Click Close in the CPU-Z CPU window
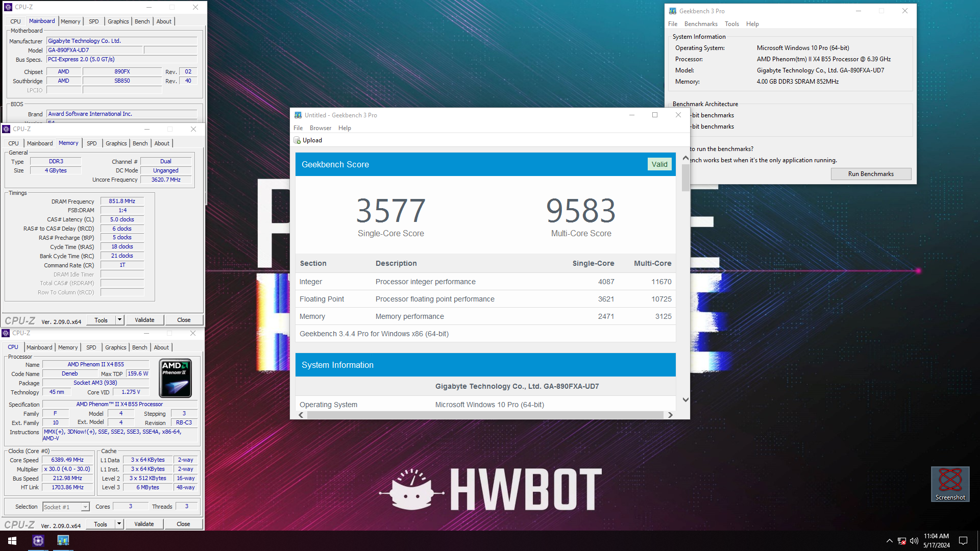Image resolution: width=980 pixels, height=551 pixels. point(183,524)
